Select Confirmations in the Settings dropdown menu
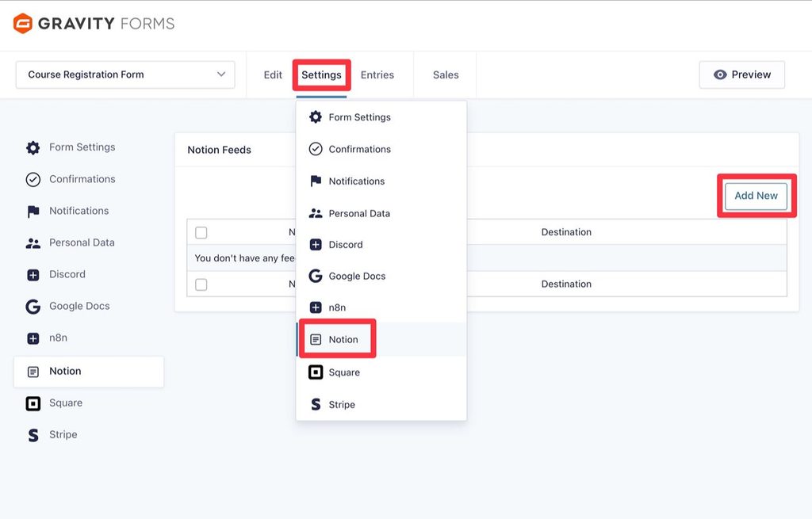This screenshot has width=812, height=519. click(381, 149)
